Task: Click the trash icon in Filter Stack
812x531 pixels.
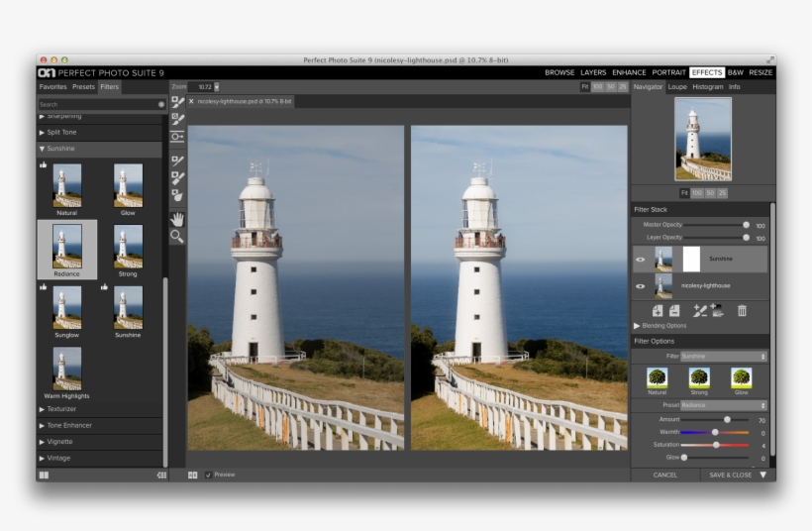Action: click(x=742, y=311)
